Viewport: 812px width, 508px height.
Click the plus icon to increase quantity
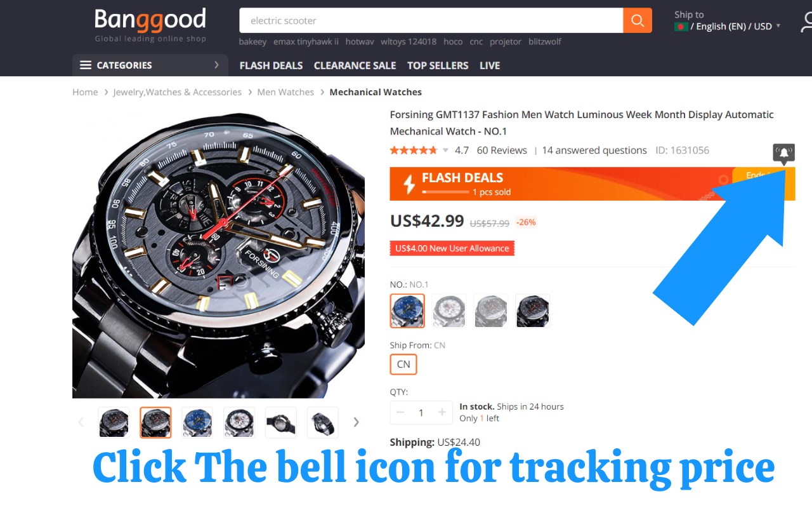tap(442, 413)
